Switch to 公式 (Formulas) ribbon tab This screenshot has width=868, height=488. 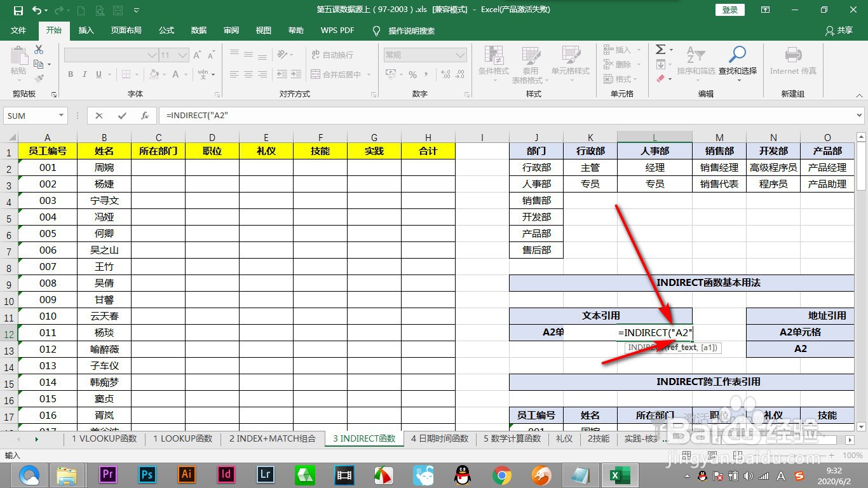166,30
